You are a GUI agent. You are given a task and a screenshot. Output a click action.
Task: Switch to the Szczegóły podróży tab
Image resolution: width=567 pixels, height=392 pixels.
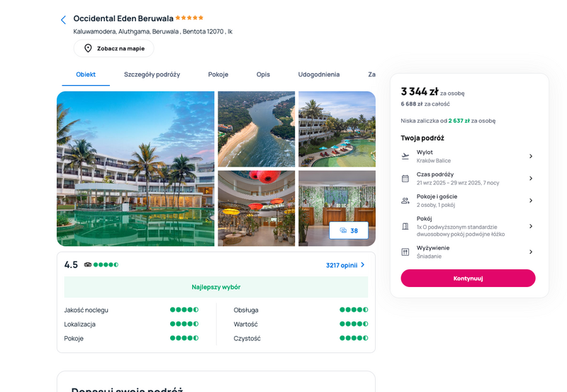click(152, 74)
